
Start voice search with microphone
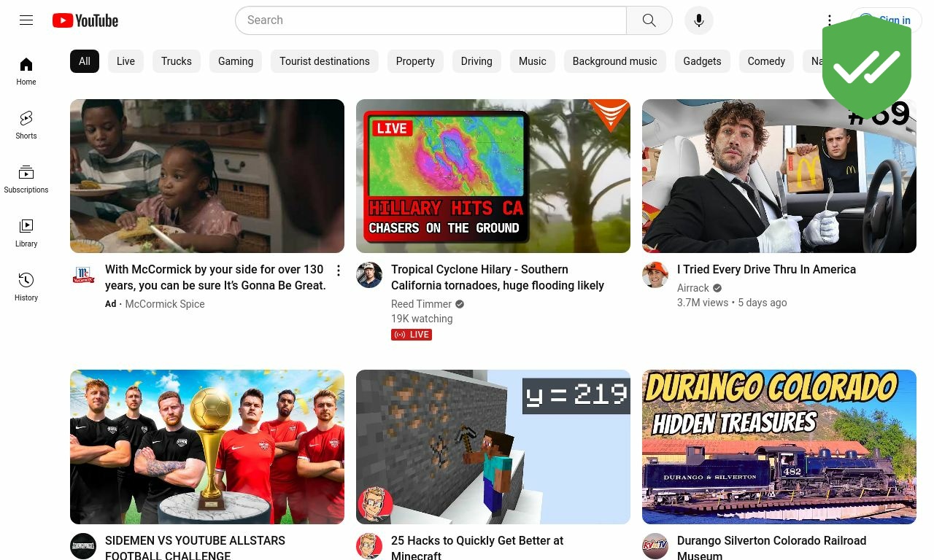pyautogui.click(x=699, y=20)
